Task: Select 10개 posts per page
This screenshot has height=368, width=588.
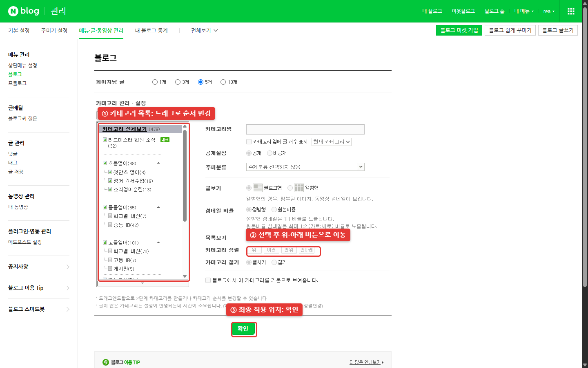Action: click(x=223, y=82)
